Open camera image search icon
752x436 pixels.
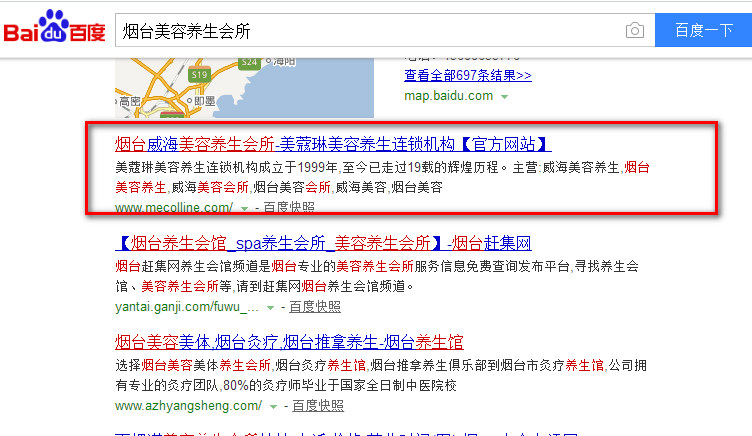pos(634,31)
